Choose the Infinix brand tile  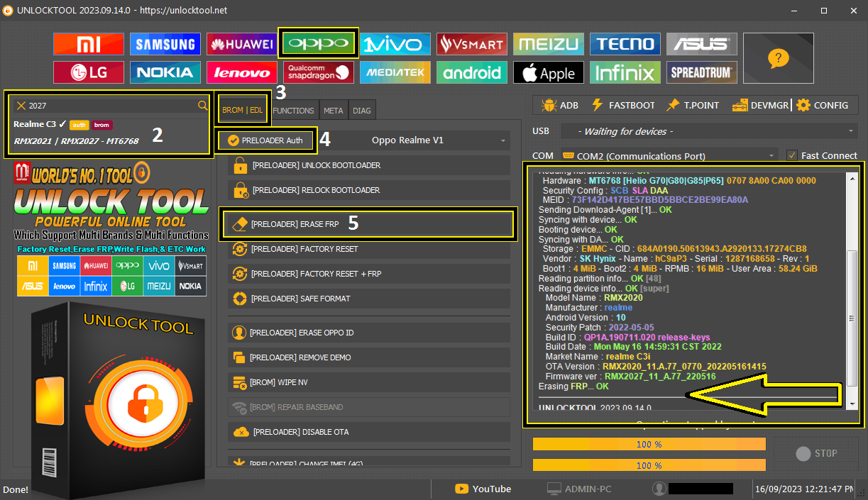(x=625, y=72)
